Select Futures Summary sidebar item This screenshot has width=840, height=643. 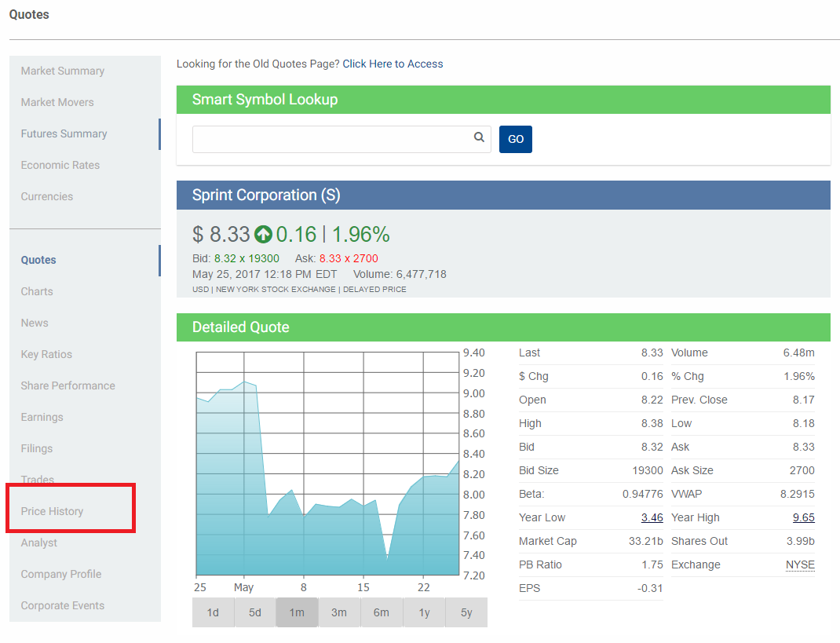coord(64,134)
